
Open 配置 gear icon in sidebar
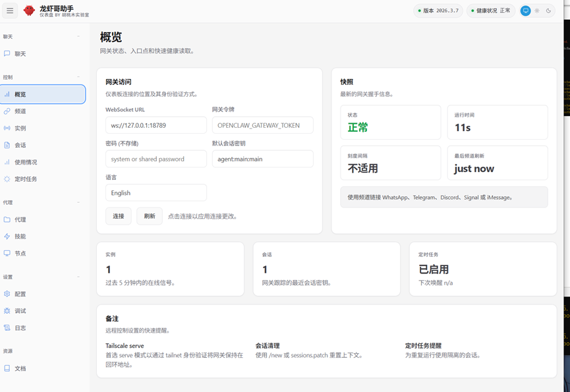tap(7, 294)
